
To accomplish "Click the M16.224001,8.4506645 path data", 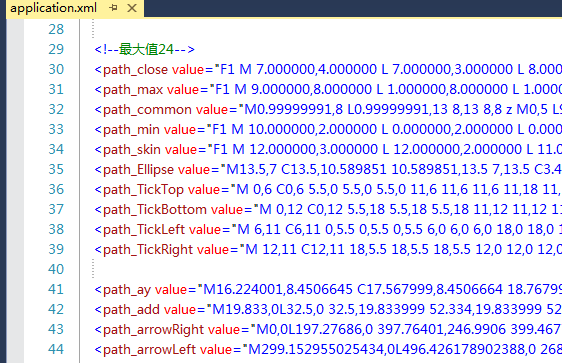I will [x=278, y=290].
